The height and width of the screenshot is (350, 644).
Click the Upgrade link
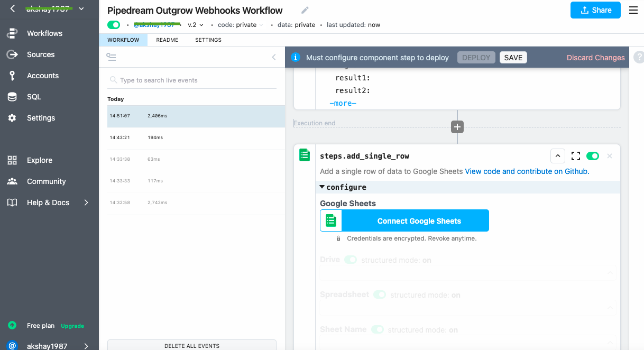72,326
